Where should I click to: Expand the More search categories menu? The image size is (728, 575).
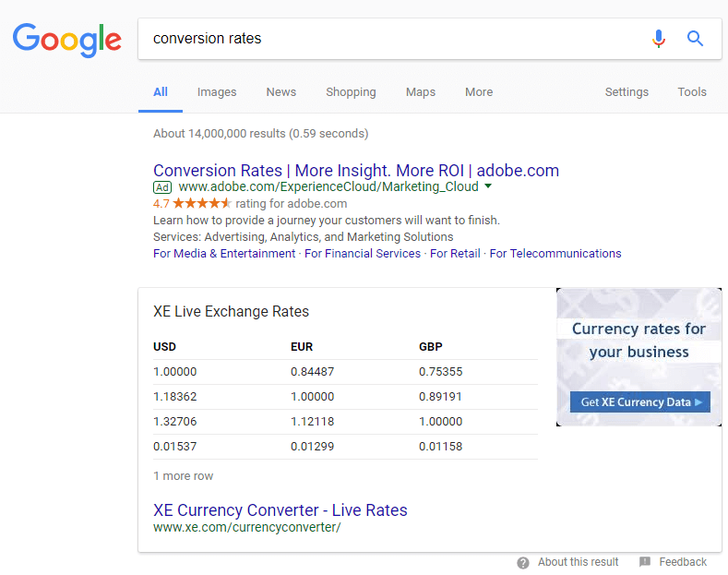click(x=479, y=92)
